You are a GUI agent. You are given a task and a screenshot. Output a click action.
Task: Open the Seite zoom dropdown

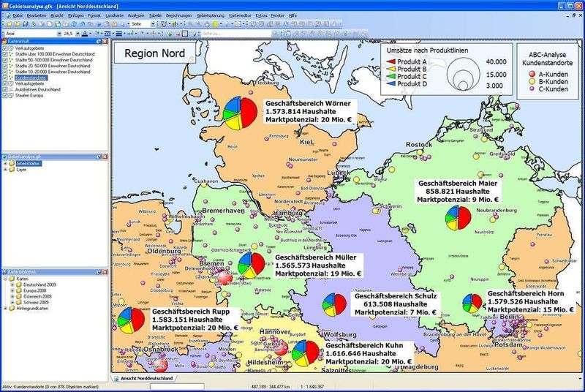tap(153, 24)
